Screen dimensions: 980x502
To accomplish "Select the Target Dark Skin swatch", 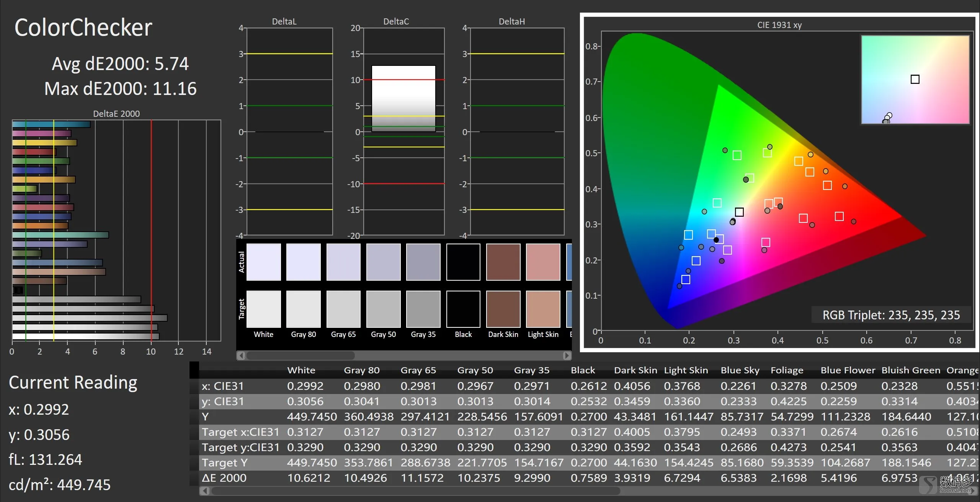I will [503, 309].
